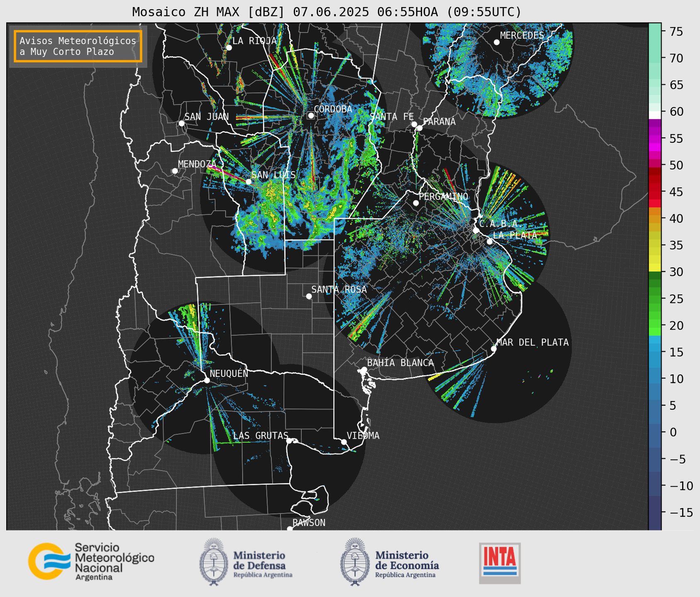Click the RAWSON city marker dot
The height and width of the screenshot is (597, 700).
pos(290,529)
